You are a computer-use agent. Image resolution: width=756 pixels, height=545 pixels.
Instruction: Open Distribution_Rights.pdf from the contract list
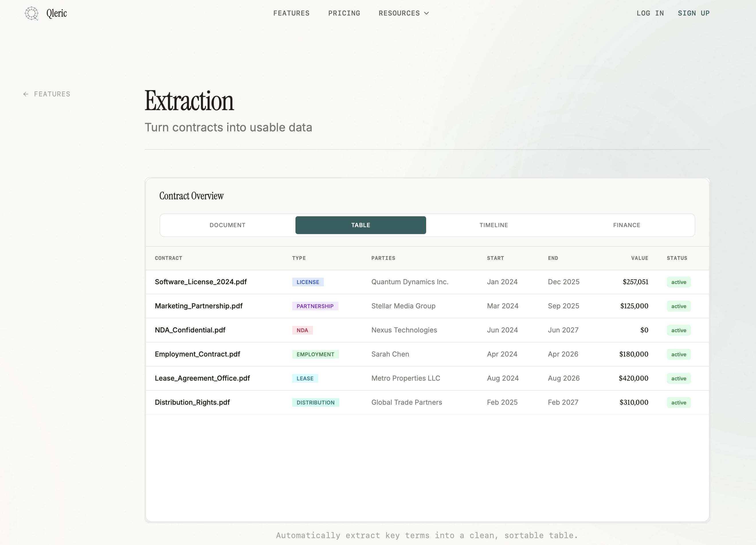[x=192, y=402]
